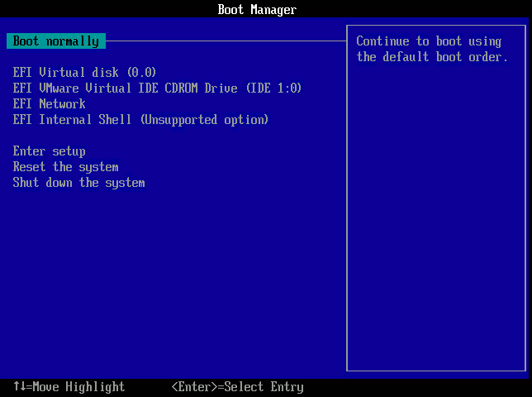
Task: Select EFI Network boot entry
Action: pos(50,104)
